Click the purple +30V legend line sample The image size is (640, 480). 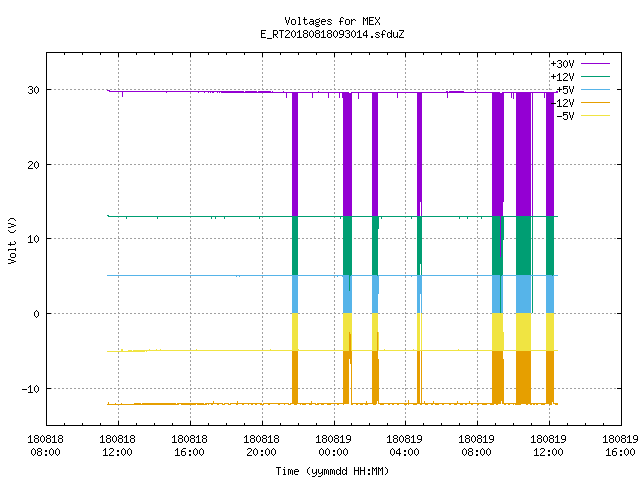click(595, 64)
